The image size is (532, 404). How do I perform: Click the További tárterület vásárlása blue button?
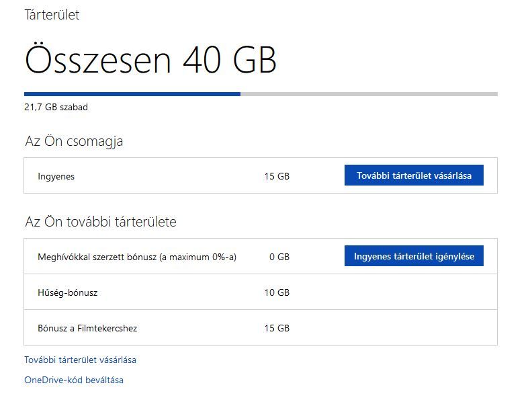(x=414, y=175)
